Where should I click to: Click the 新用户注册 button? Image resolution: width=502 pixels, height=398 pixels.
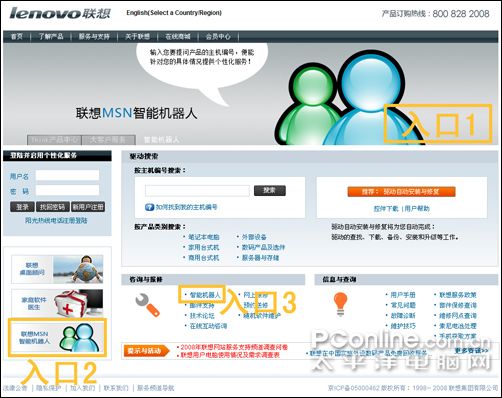(88, 207)
